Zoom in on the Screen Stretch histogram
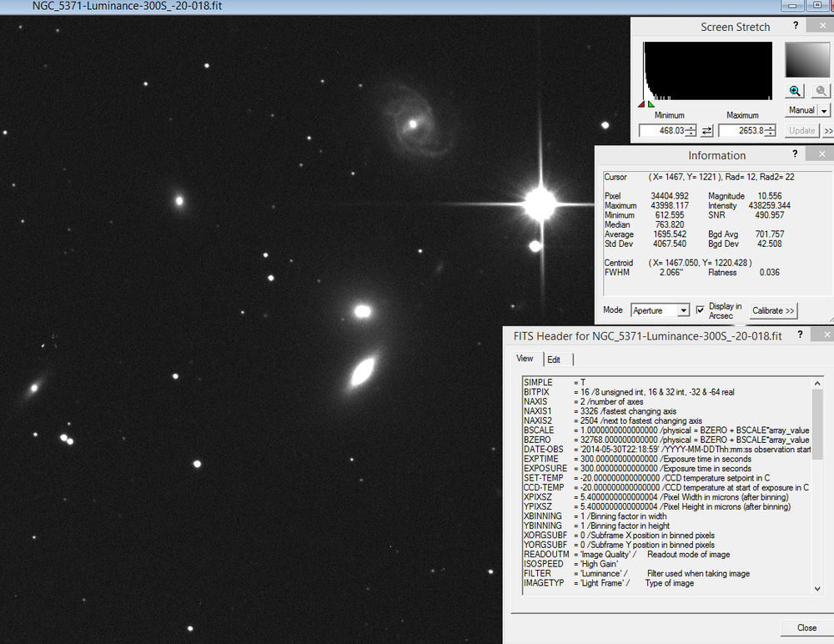834x644 pixels. tap(795, 90)
